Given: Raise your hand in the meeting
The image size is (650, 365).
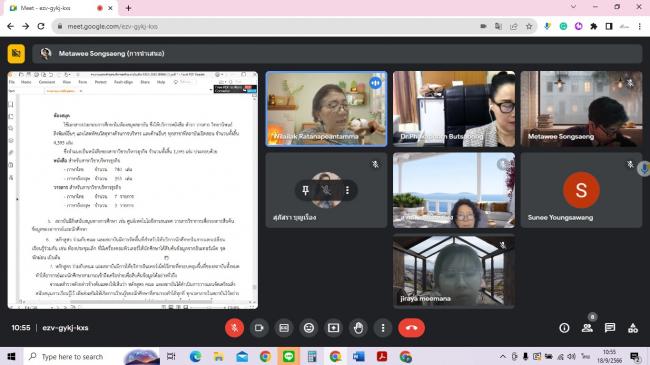Looking at the screenshot, I should 359,328.
